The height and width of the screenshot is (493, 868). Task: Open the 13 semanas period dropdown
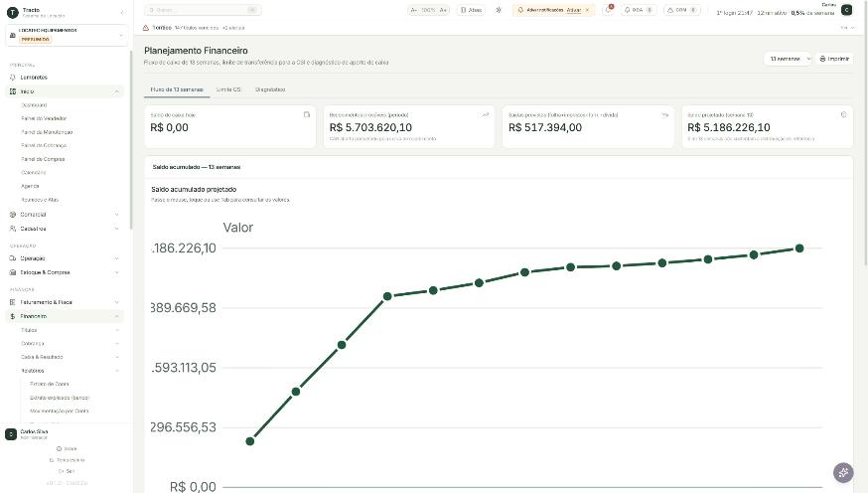click(x=789, y=59)
